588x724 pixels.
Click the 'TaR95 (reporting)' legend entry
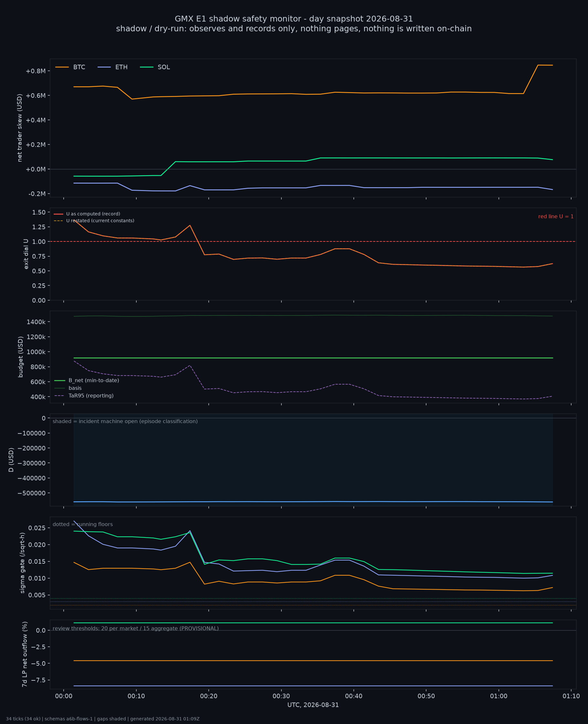pos(84,396)
